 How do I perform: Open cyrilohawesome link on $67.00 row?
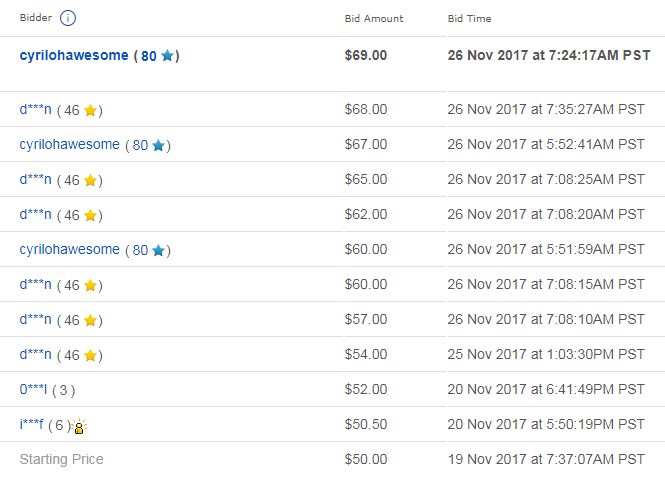pyautogui.click(x=70, y=145)
